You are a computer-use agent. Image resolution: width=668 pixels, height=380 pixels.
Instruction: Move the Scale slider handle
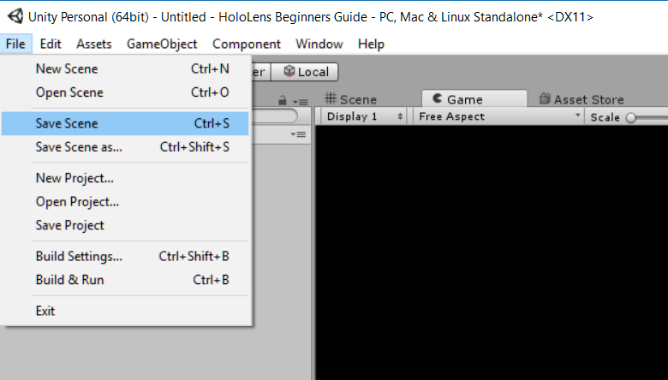click(x=631, y=118)
